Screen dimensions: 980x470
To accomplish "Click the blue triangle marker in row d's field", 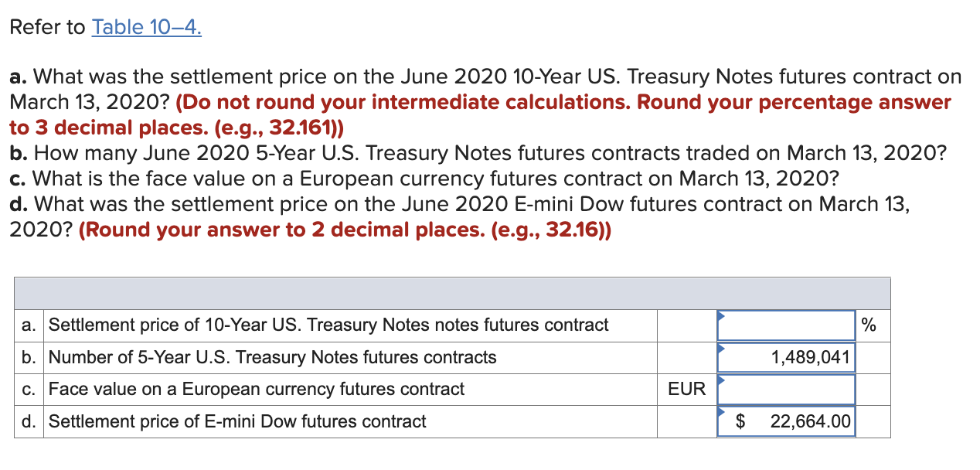I will click(x=720, y=411).
